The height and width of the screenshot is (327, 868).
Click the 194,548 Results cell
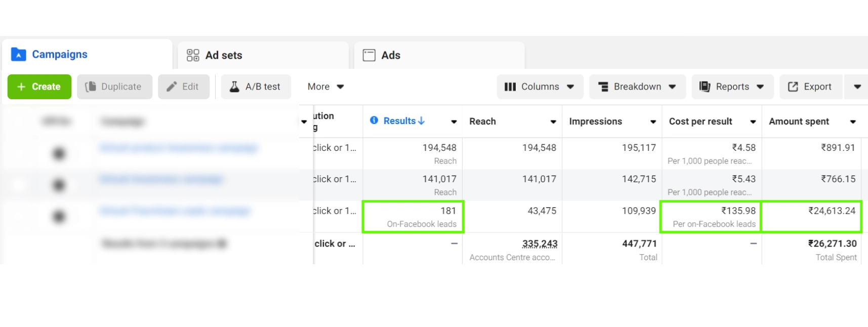click(x=412, y=154)
